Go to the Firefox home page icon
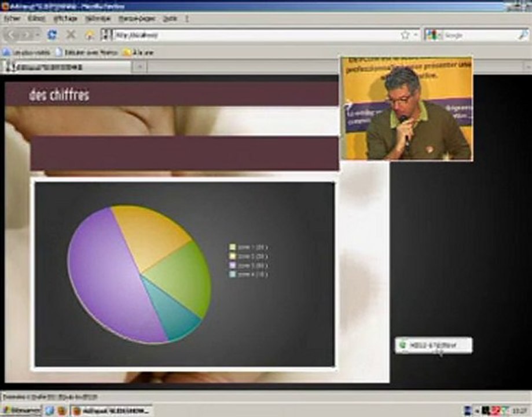This screenshot has height=417, width=532. coord(90,35)
